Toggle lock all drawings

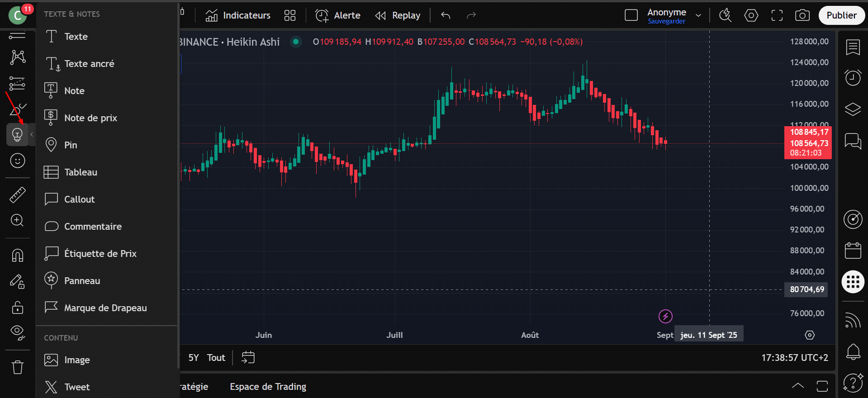click(18, 308)
